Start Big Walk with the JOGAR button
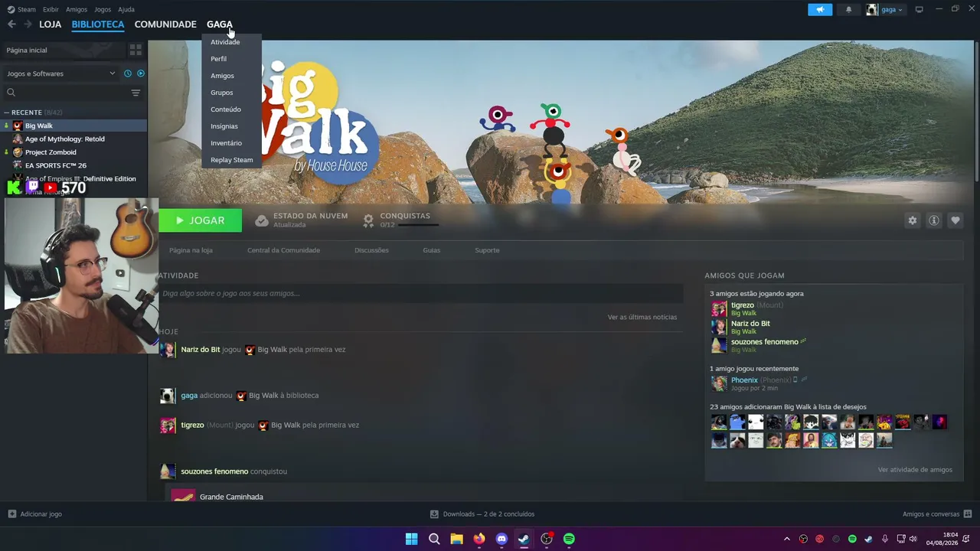The height and width of the screenshot is (551, 980). [x=201, y=220]
